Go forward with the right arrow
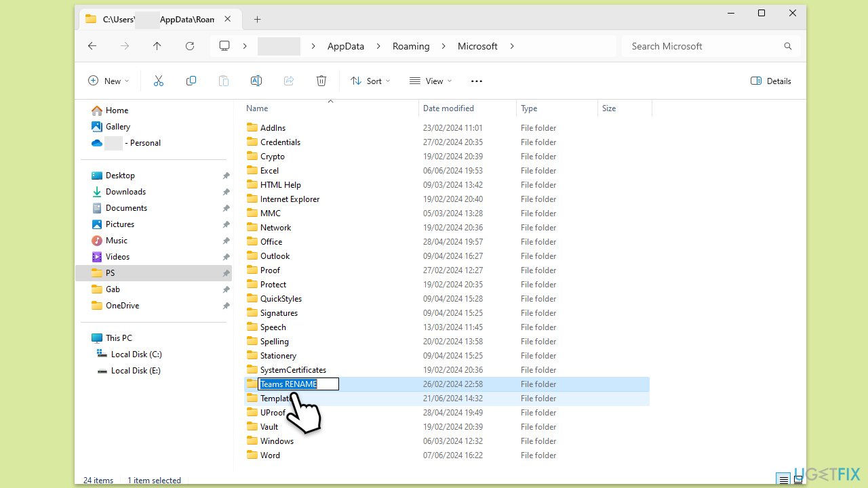The width and height of the screenshot is (868, 488). coord(125,46)
